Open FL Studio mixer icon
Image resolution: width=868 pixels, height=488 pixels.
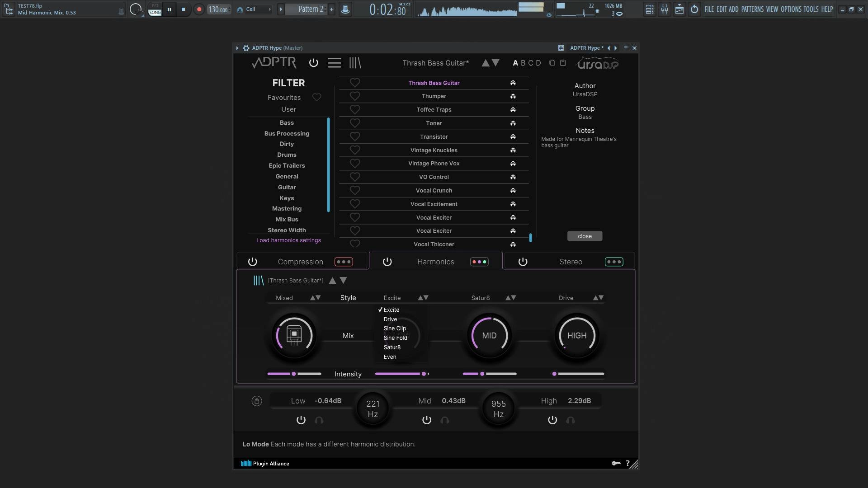665,9
